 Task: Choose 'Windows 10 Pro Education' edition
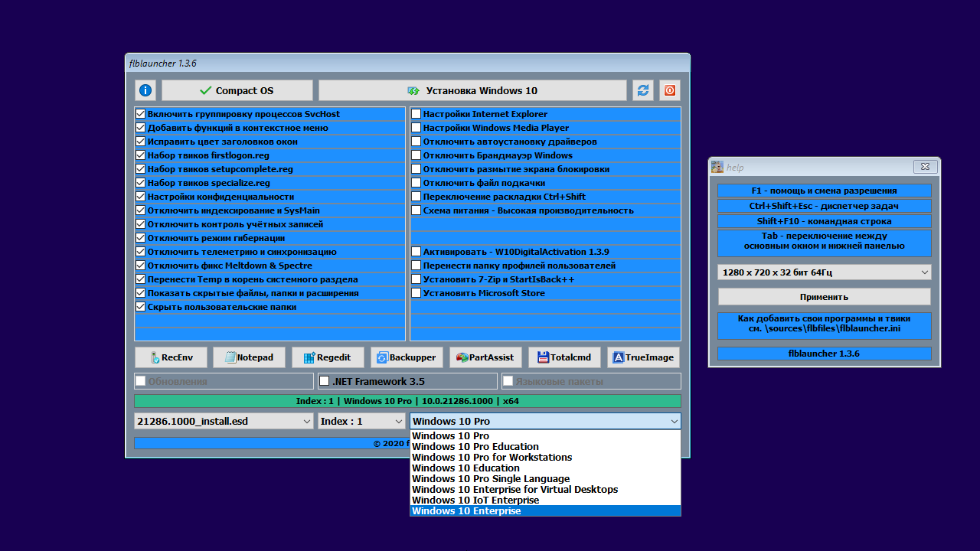pyautogui.click(x=545, y=447)
